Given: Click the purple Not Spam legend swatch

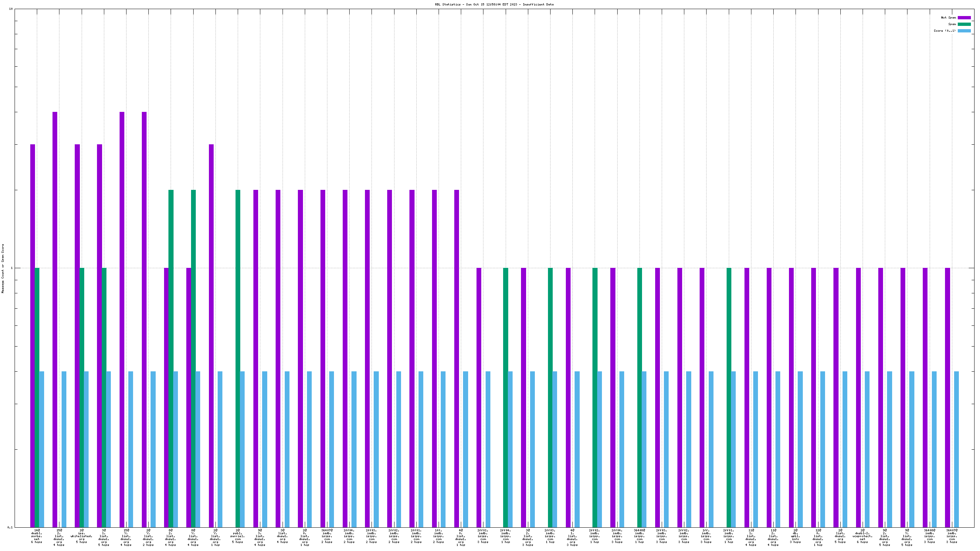Looking at the screenshot, I should [x=964, y=17].
